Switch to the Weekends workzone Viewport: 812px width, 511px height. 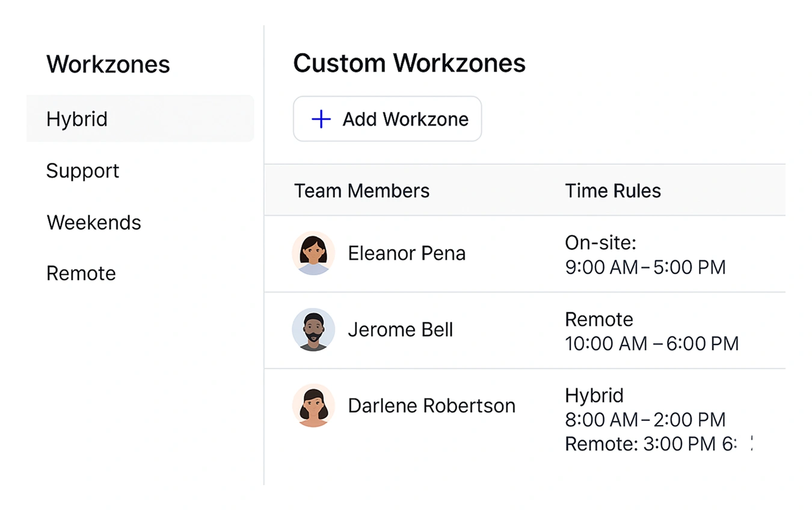tap(94, 222)
